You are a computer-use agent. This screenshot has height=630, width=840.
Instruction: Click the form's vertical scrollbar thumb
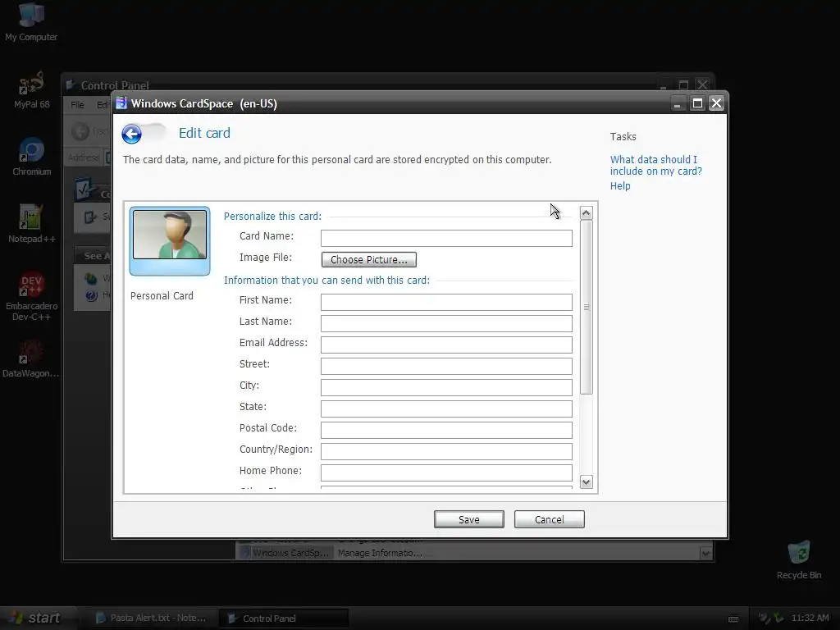click(586, 308)
